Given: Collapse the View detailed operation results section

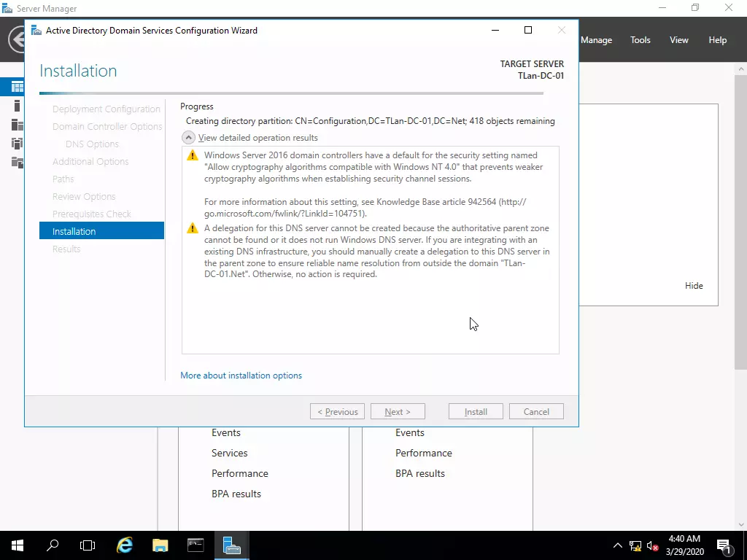Looking at the screenshot, I should (x=189, y=138).
